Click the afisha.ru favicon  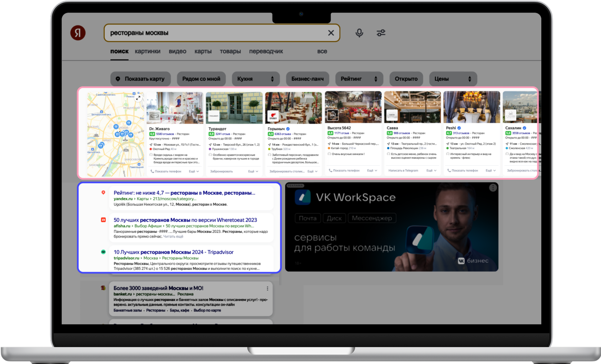(103, 220)
